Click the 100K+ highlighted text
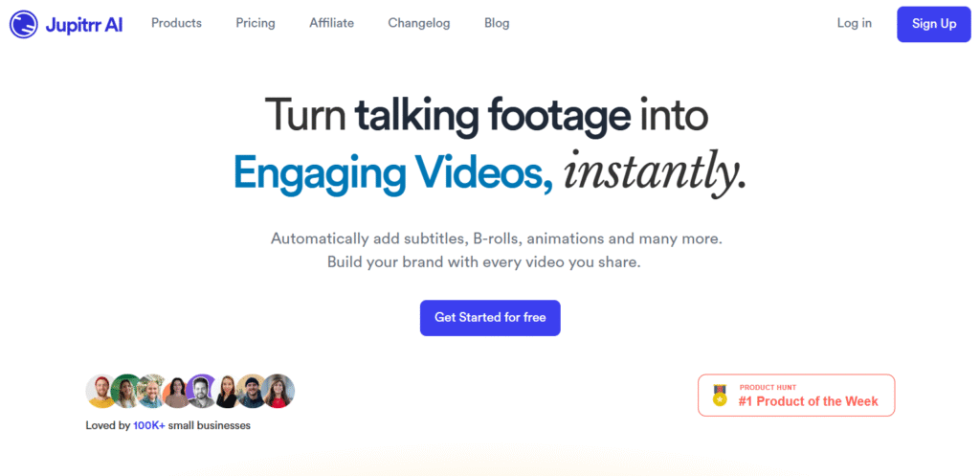This screenshot has width=980, height=476. (x=149, y=426)
